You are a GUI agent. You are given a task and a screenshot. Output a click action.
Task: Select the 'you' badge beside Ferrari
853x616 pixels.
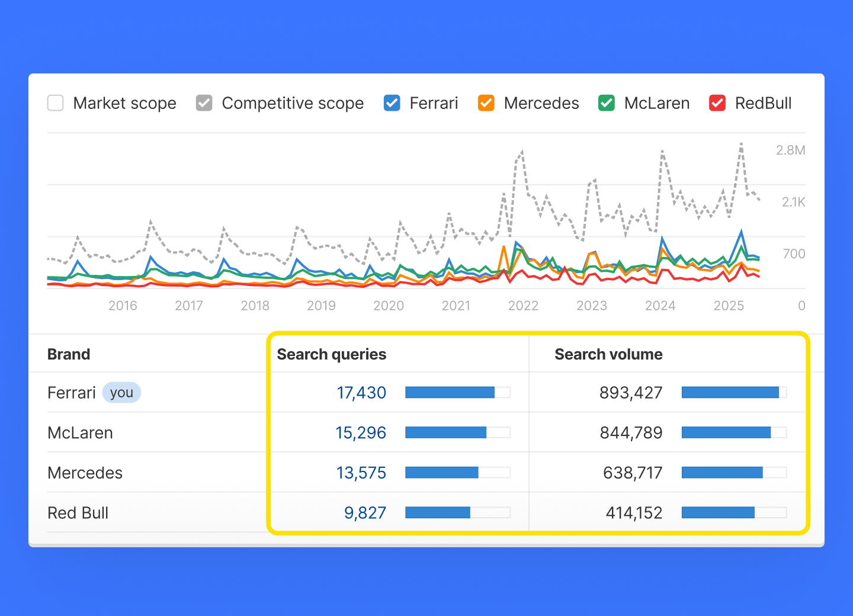[x=121, y=392]
